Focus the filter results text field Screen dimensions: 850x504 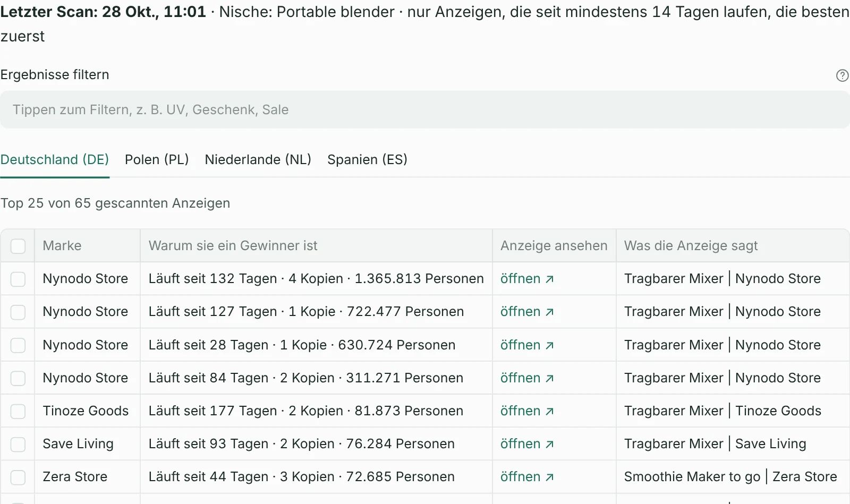click(425, 109)
